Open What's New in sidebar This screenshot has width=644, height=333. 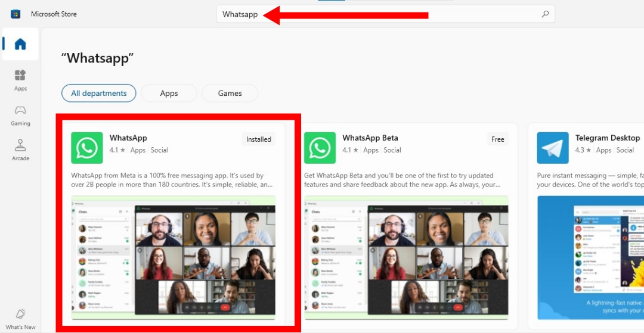[x=20, y=319]
